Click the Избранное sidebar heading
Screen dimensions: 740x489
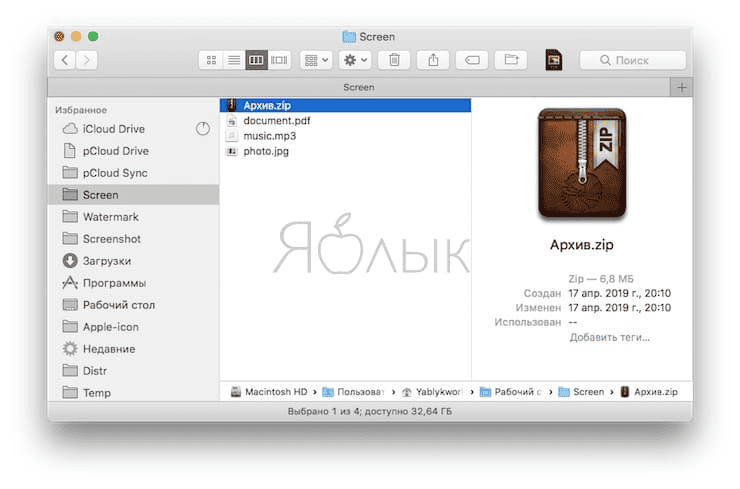[81, 110]
